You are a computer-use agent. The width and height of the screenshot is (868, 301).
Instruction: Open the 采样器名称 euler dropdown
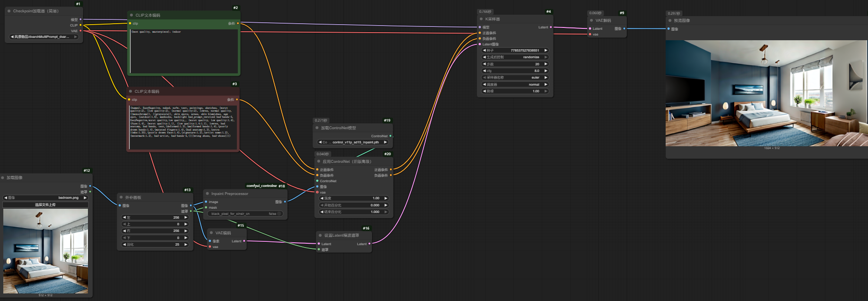tap(515, 78)
